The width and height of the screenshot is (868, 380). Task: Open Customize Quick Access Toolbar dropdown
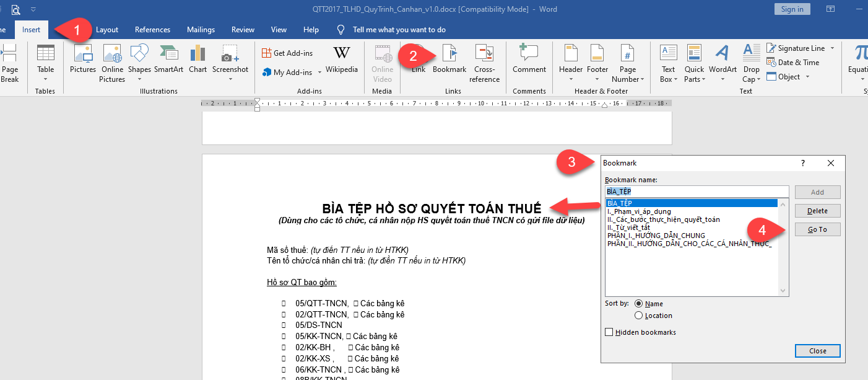point(33,9)
